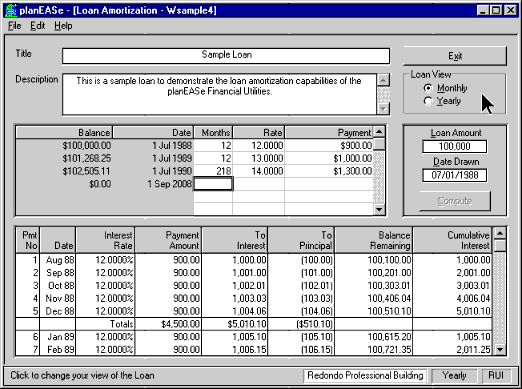Click the planEASe app icon in title bar
Viewport: 522px width, 389px height.
(x=11, y=10)
